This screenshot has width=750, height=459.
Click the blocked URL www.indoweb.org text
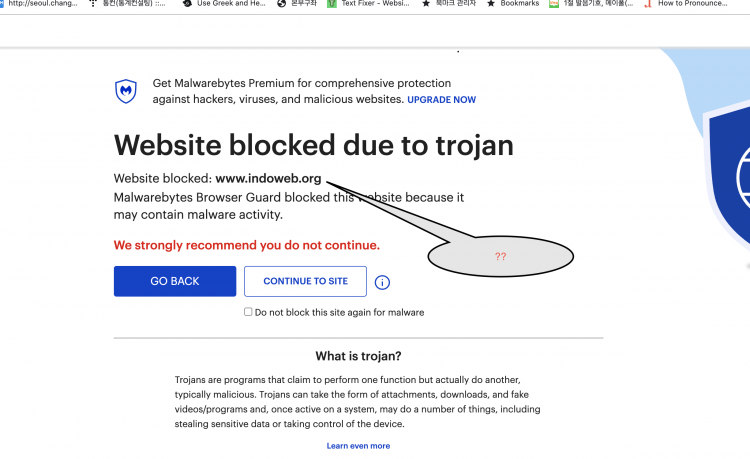pos(268,179)
